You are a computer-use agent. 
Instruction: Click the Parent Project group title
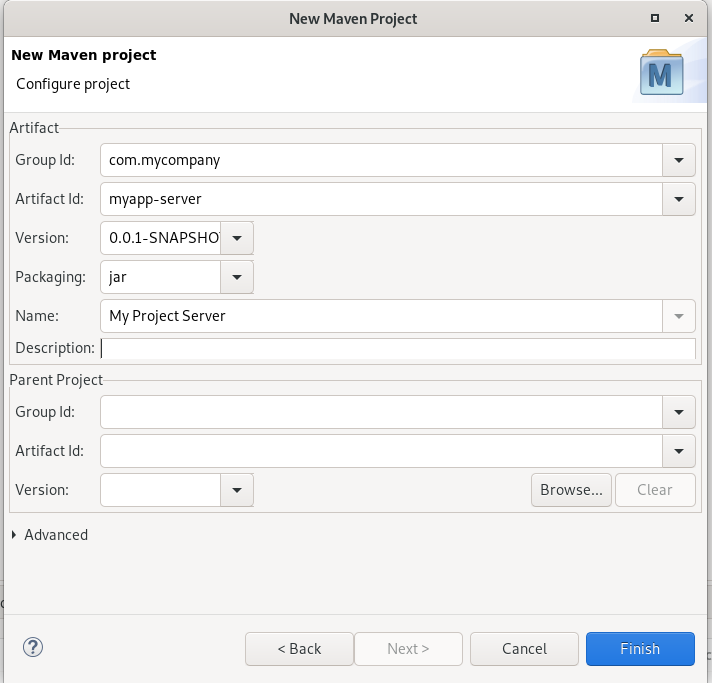[56, 380]
